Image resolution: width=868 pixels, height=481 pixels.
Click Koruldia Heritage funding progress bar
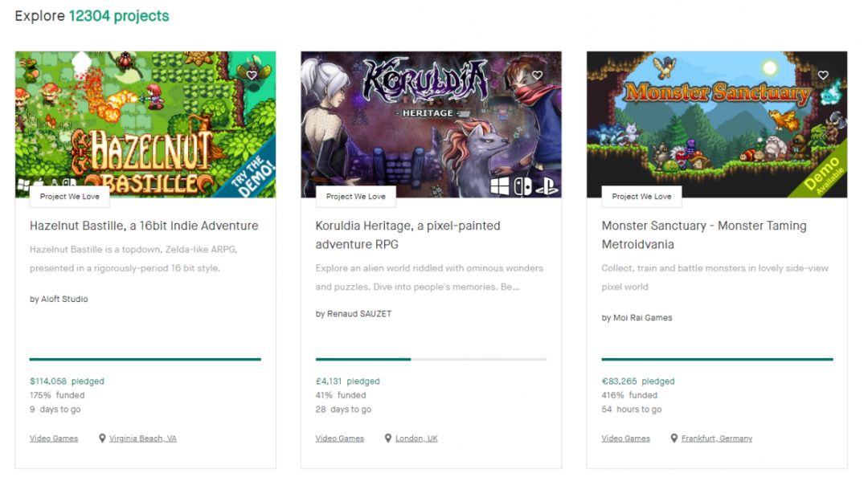pos(431,359)
